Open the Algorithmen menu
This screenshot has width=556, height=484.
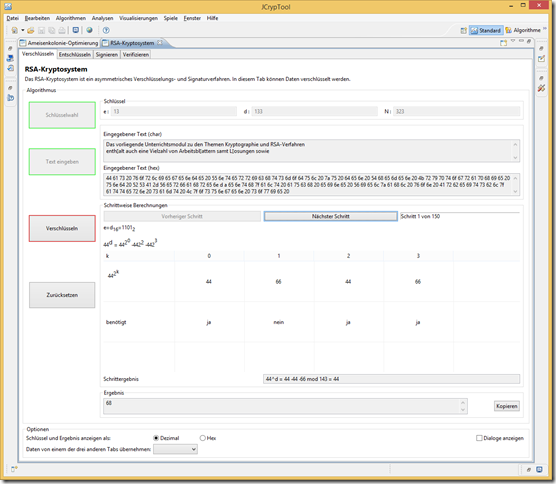point(71,18)
